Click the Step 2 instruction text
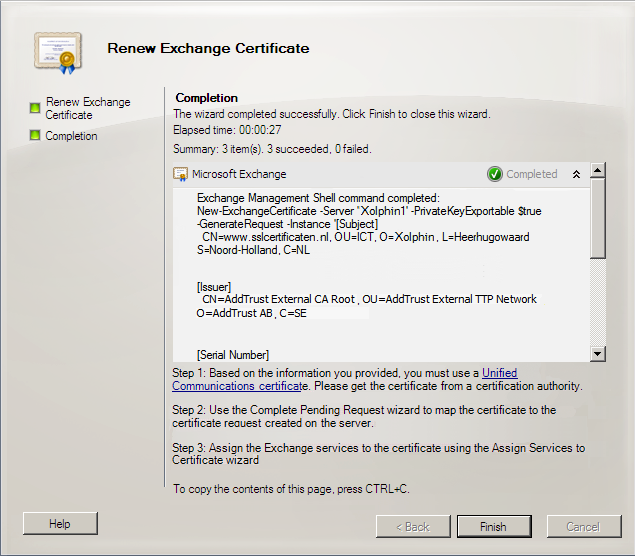The width and height of the screenshot is (635, 556). coord(364,416)
